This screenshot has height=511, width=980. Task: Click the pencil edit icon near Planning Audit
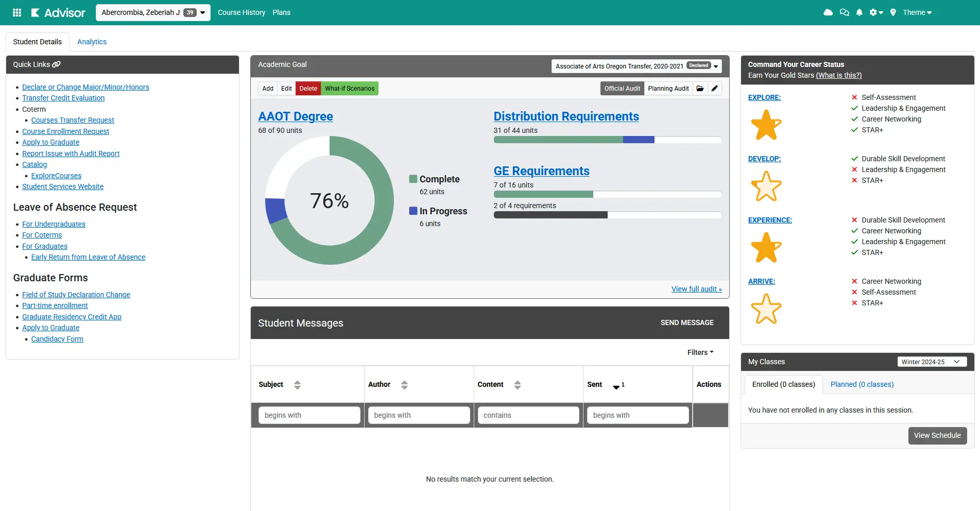[714, 88]
